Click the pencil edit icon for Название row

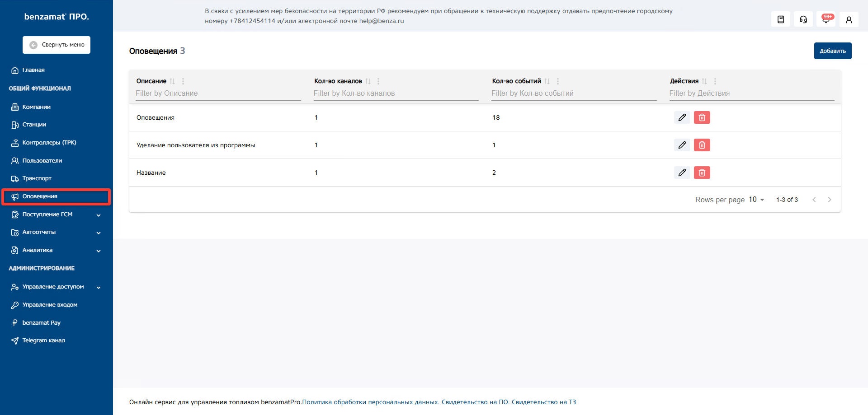point(682,173)
